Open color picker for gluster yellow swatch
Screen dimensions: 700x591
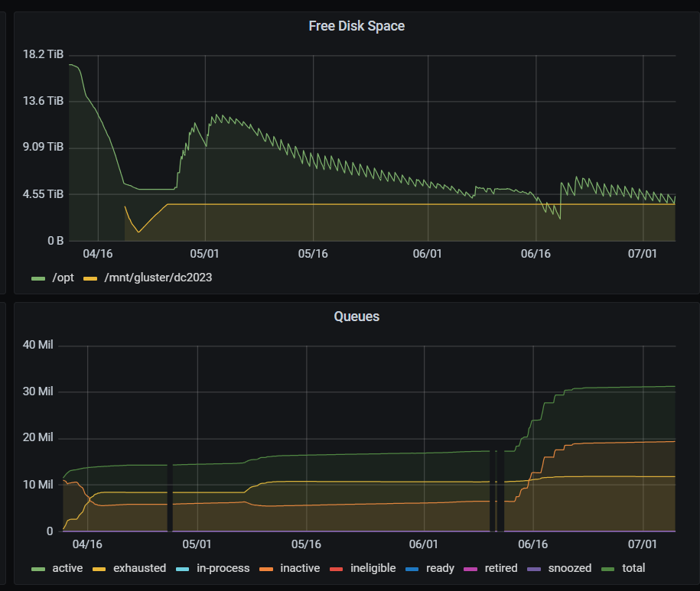point(90,279)
